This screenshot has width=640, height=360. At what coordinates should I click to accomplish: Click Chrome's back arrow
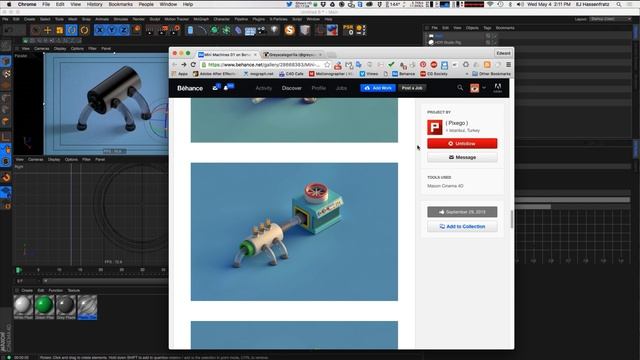coord(174,64)
